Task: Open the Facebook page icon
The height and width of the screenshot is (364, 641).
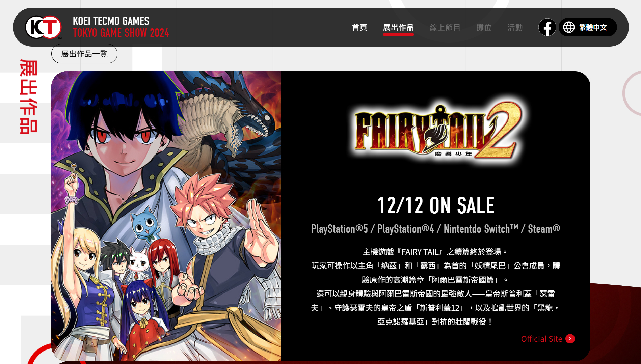Action: [547, 27]
